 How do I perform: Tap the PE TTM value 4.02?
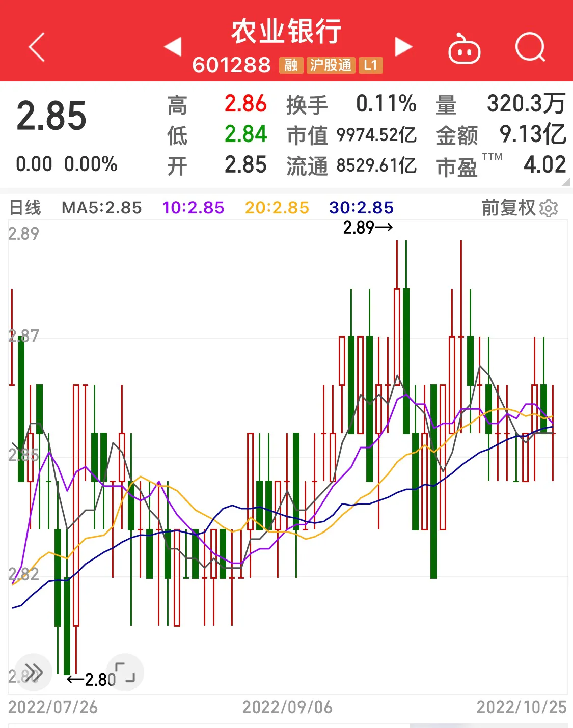(x=545, y=165)
